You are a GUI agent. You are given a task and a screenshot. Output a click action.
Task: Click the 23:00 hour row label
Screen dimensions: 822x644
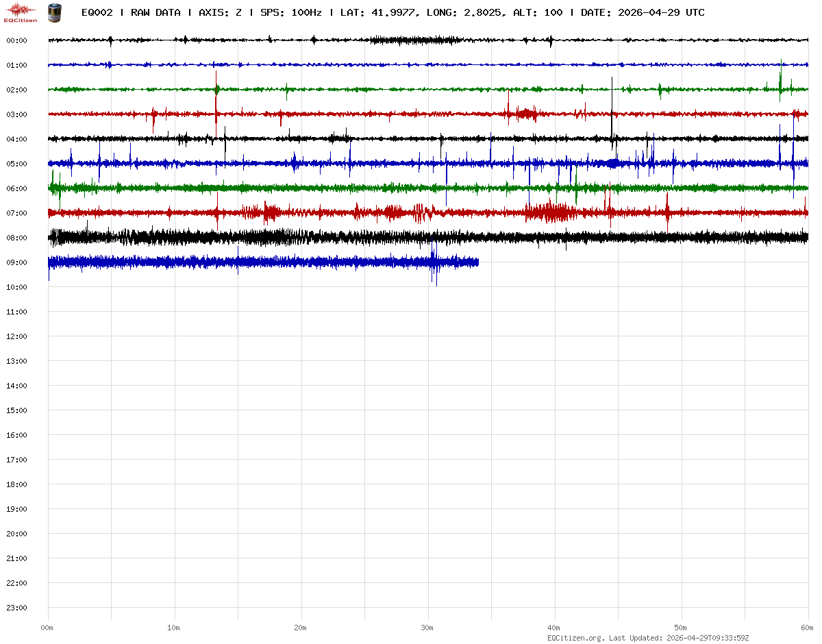(16, 608)
